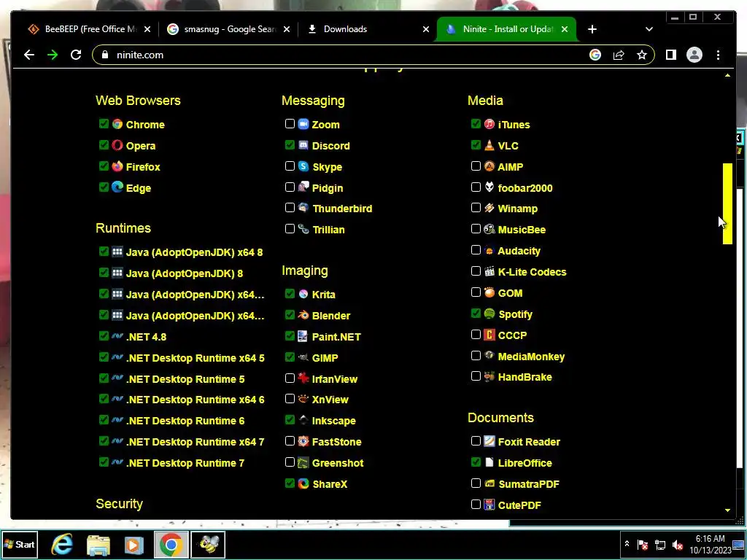The height and width of the screenshot is (560, 747).
Task: Click the Audacity icon
Action: [489, 251]
